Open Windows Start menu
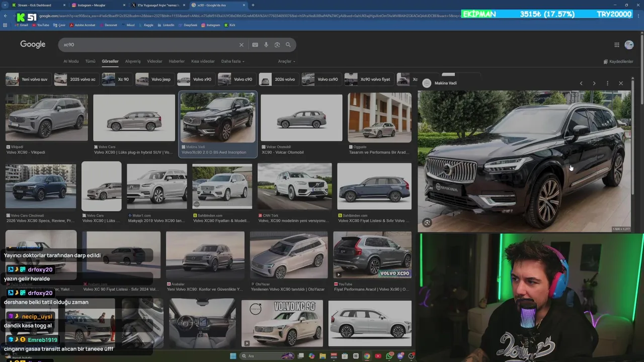 click(233, 356)
